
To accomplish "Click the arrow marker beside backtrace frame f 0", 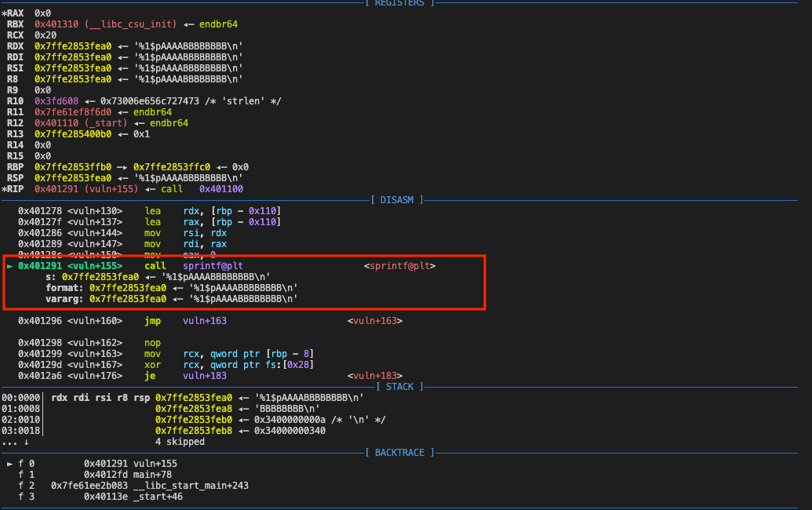I will tap(9, 464).
